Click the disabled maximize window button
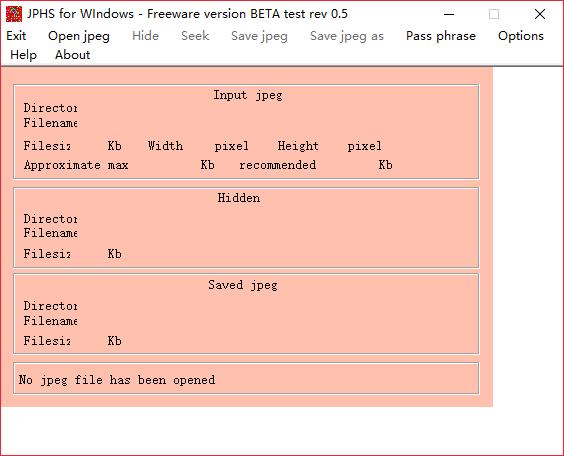This screenshot has width=564, height=456. point(494,14)
